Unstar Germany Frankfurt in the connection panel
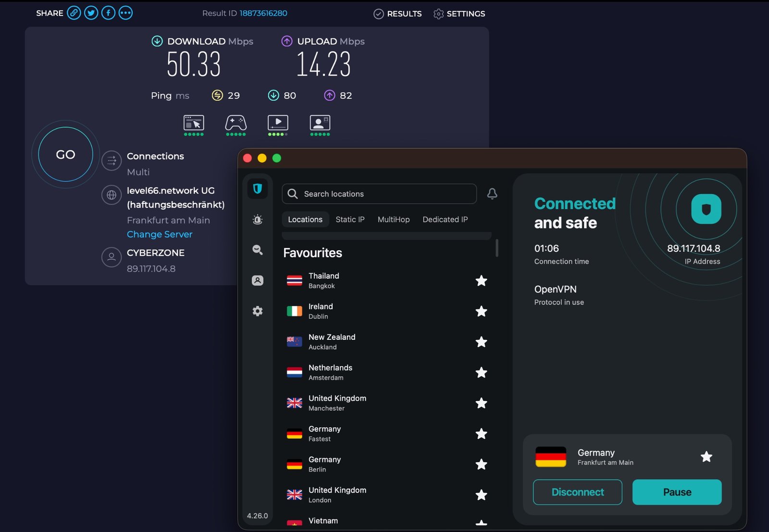 [706, 457]
